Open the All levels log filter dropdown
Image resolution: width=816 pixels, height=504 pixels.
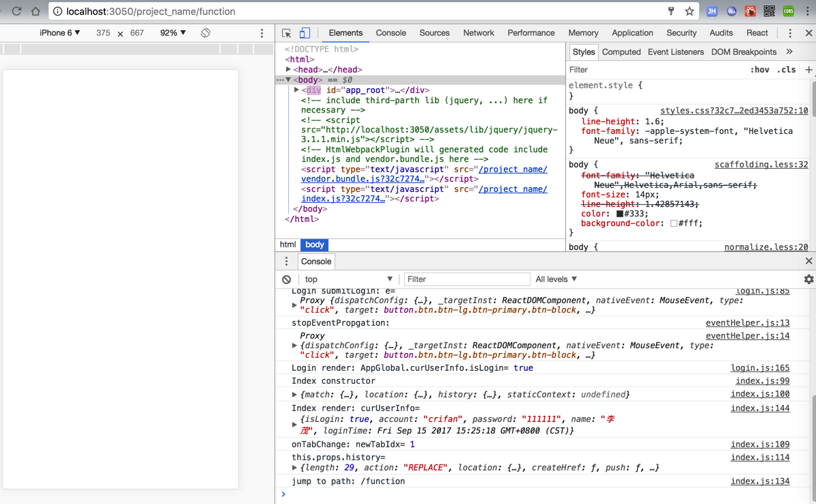click(x=556, y=279)
